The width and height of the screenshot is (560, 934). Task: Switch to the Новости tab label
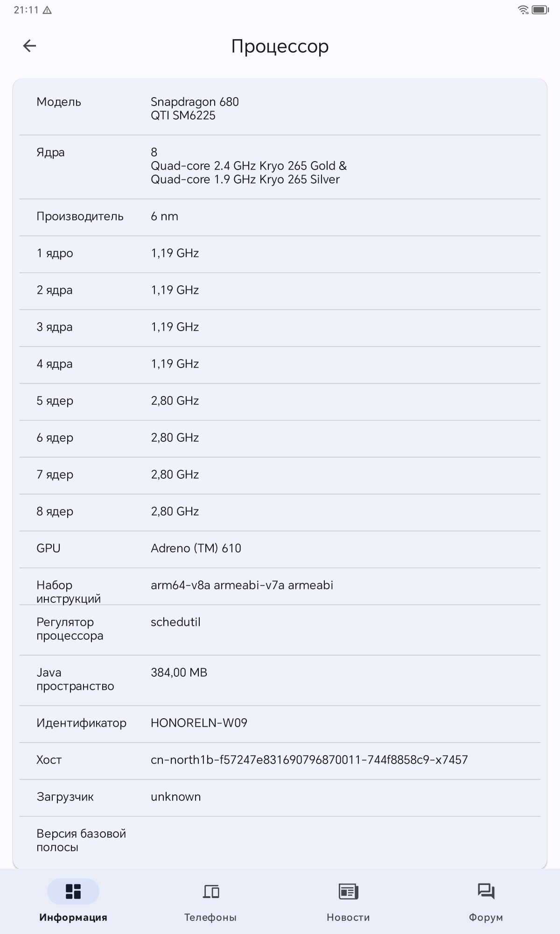348,917
